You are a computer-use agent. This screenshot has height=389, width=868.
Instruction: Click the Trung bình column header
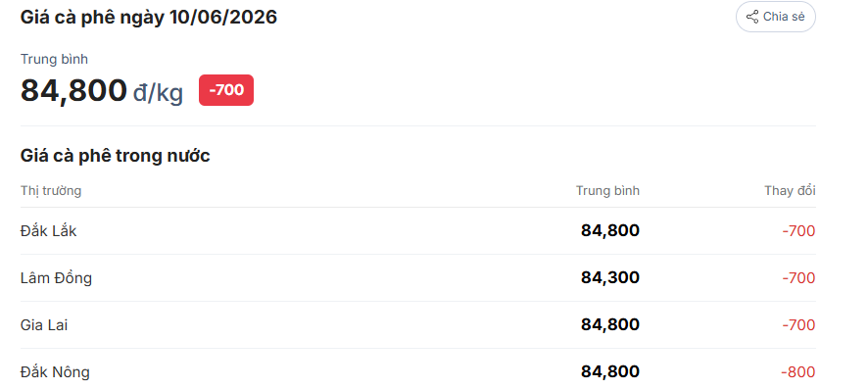tap(607, 191)
